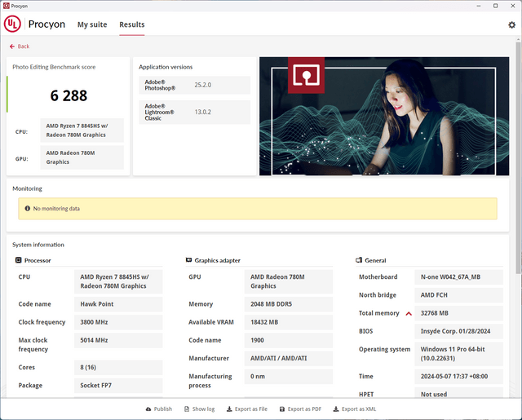Viewport: 522px width, 420px height.
Task: Switch to the My suite tab
Action: point(92,24)
